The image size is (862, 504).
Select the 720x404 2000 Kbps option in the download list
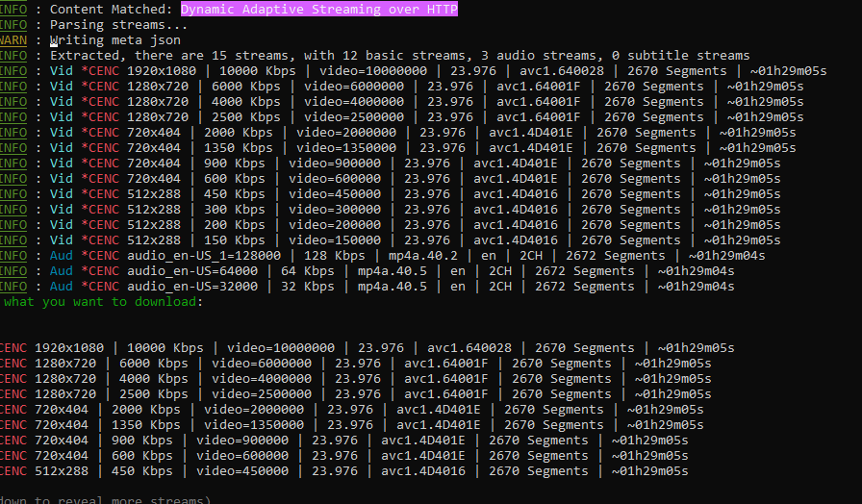[x=352, y=410]
